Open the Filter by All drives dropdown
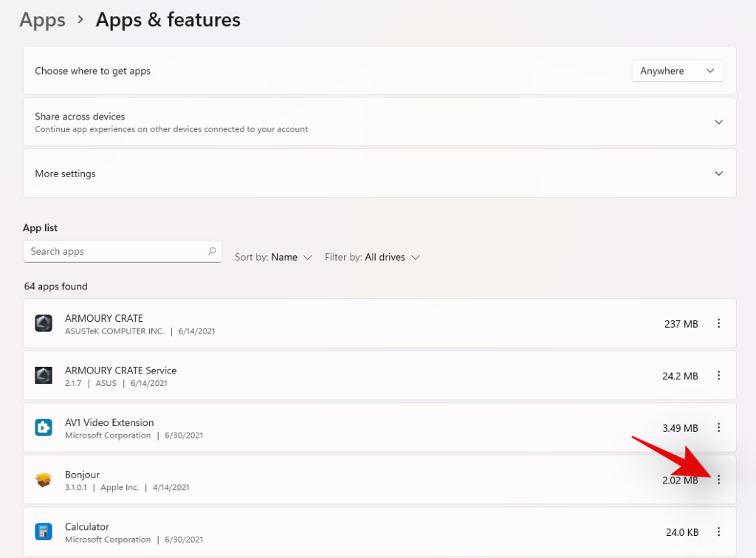The image size is (756, 558). [372, 258]
